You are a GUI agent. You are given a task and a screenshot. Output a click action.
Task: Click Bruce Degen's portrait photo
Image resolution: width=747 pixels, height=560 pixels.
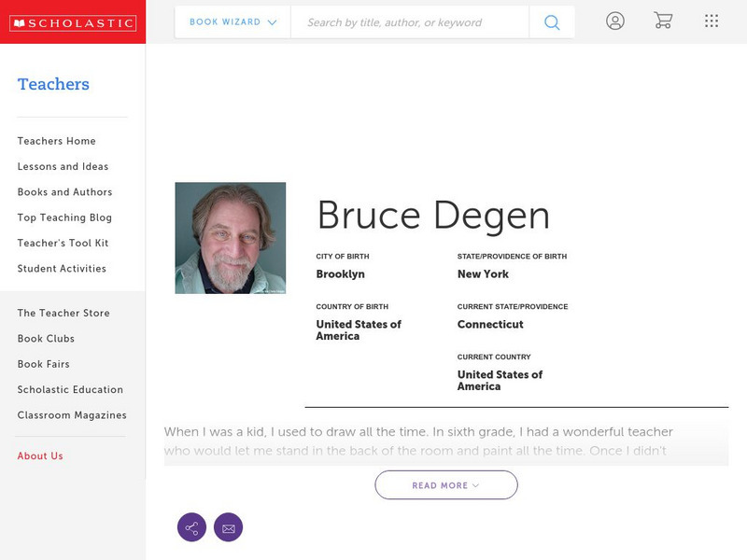tap(232, 237)
